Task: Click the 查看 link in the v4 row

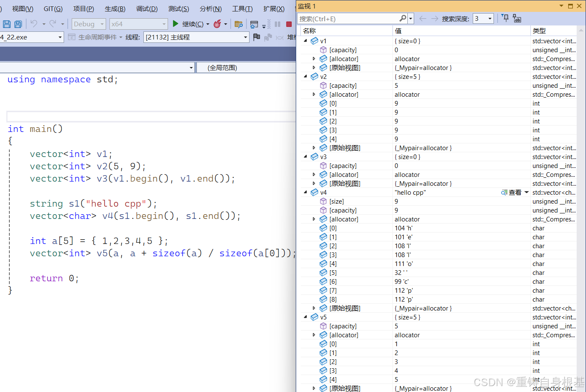Action: (515, 193)
